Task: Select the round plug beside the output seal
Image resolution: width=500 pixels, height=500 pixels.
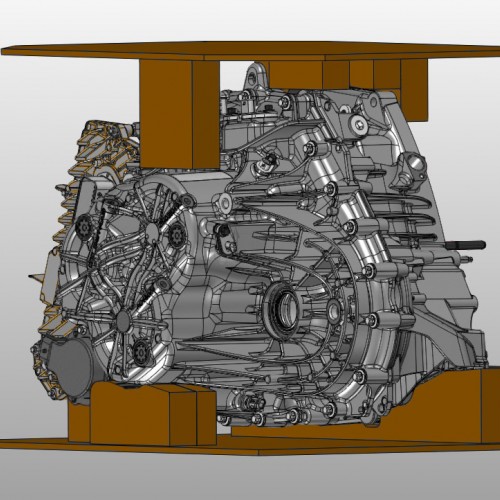Action: tap(333, 311)
